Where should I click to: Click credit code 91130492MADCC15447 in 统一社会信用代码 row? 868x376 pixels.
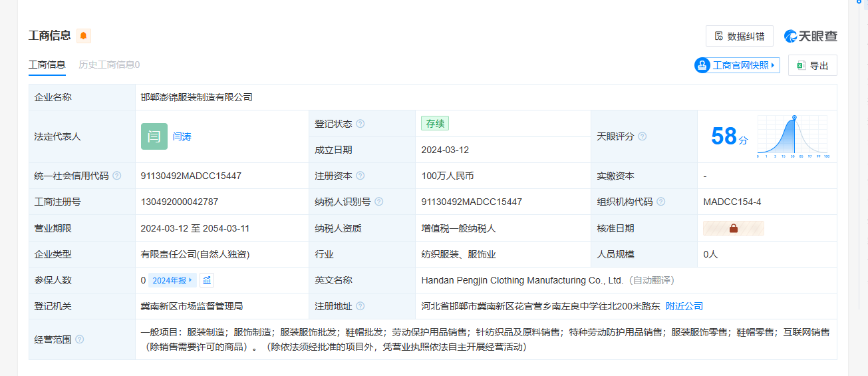pyautogui.click(x=191, y=176)
